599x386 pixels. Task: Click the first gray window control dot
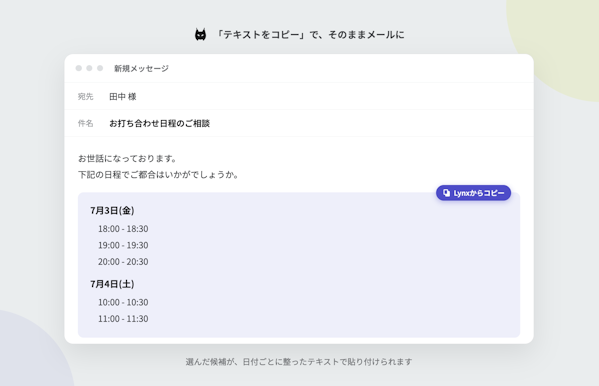tap(79, 68)
